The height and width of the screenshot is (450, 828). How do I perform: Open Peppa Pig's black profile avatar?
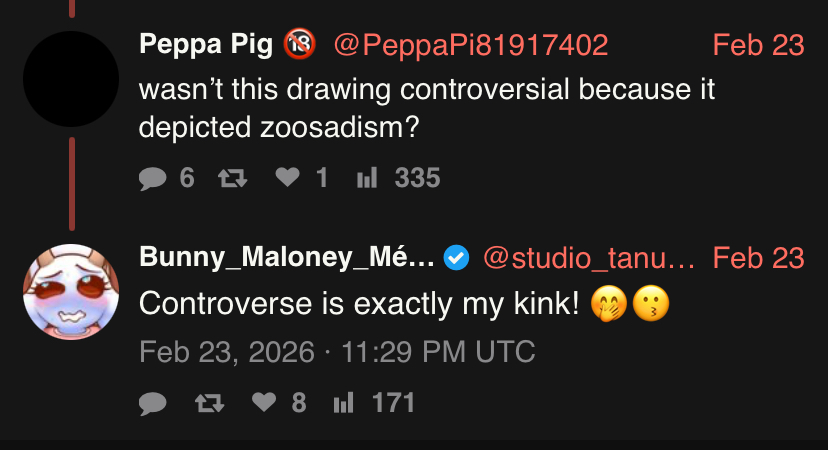point(71,79)
